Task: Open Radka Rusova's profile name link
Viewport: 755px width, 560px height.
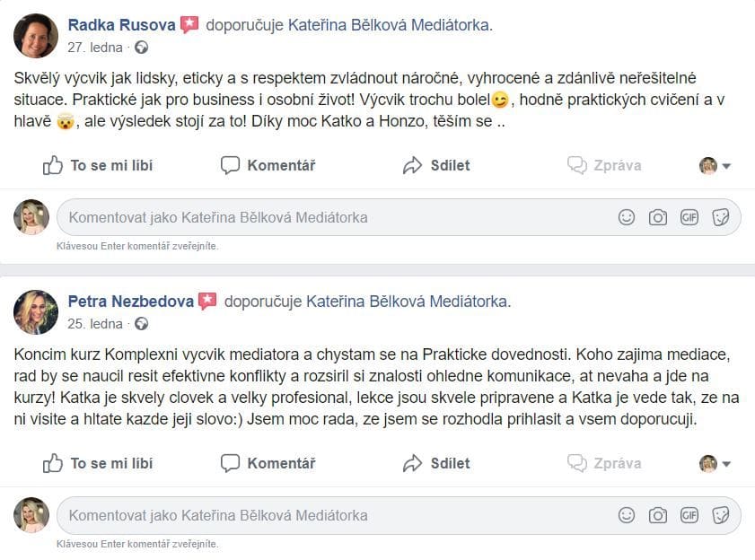Action: (123, 25)
